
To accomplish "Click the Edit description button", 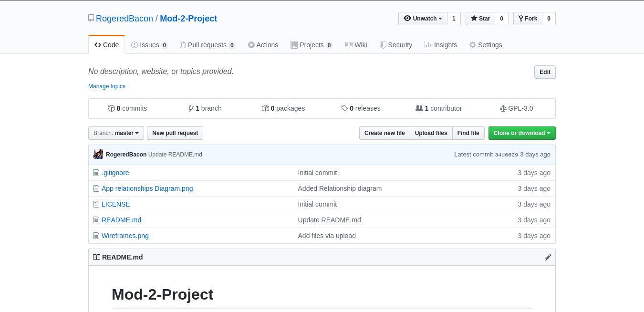I will [x=544, y=72].
